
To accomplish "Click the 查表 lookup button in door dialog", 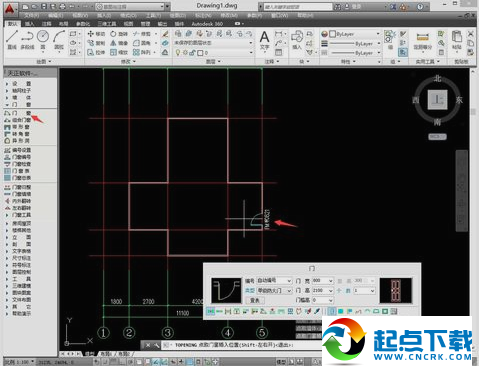I will [x=255, y=300].
